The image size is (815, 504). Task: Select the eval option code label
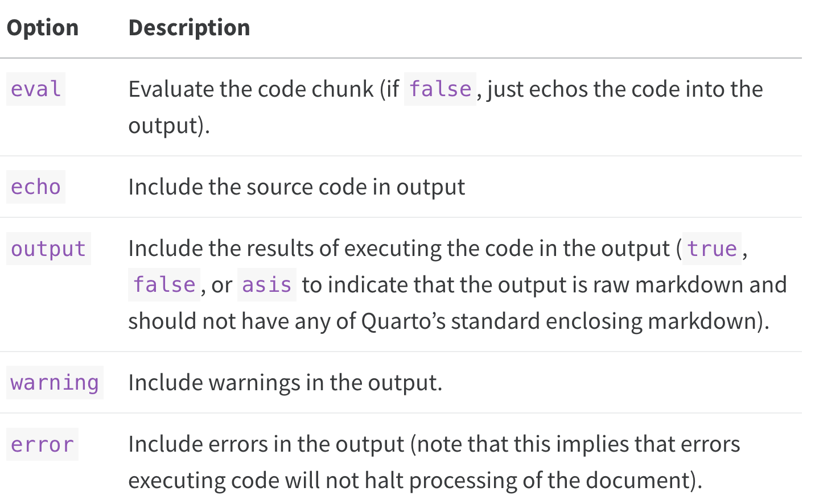[36, 89]
